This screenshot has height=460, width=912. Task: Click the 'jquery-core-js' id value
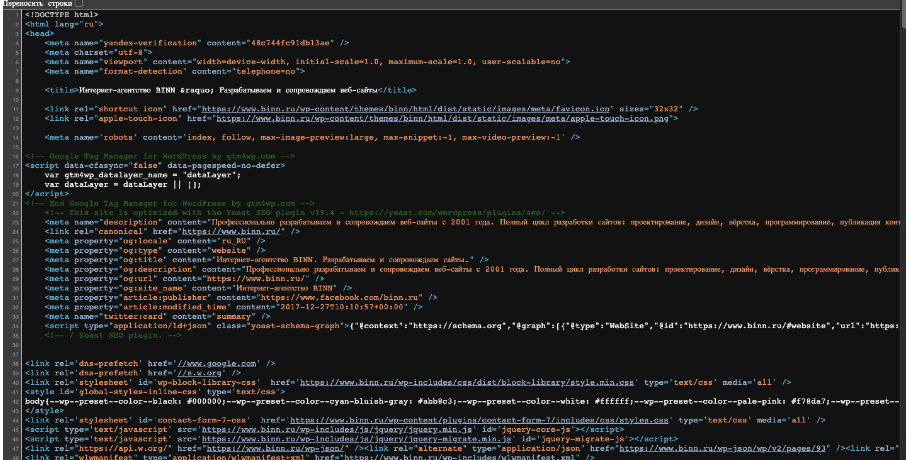pyautogui.click(x=536, y=429)
